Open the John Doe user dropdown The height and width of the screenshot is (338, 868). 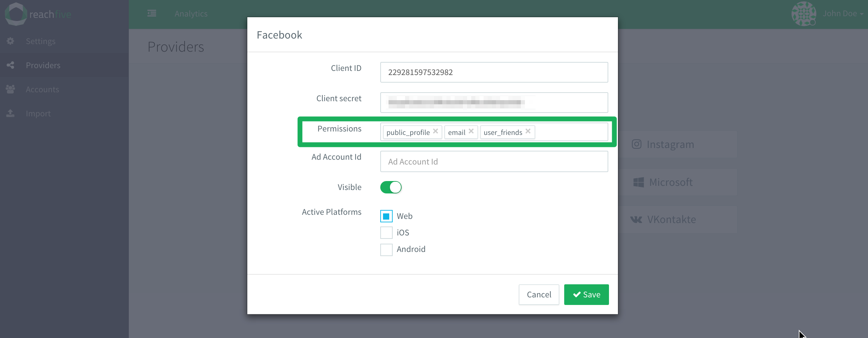pos(843,14)
